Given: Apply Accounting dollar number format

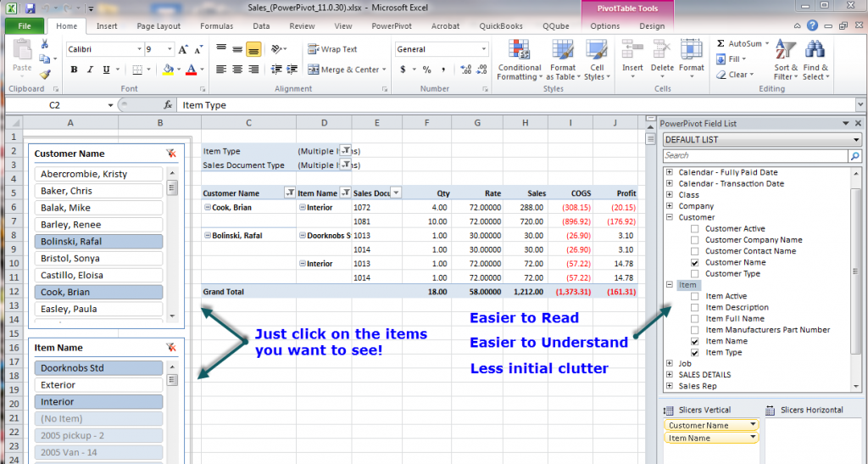Looking at the screenshot, I should click(x=403, y=70).
